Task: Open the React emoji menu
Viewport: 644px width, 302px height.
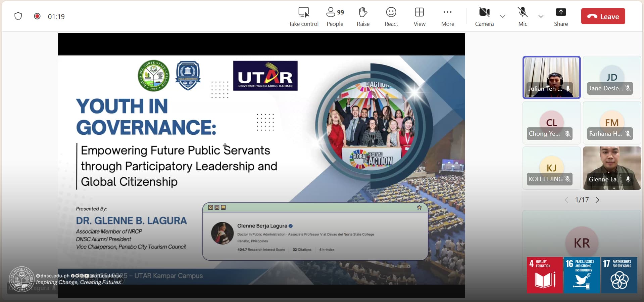Action: [x=391, y=16]
